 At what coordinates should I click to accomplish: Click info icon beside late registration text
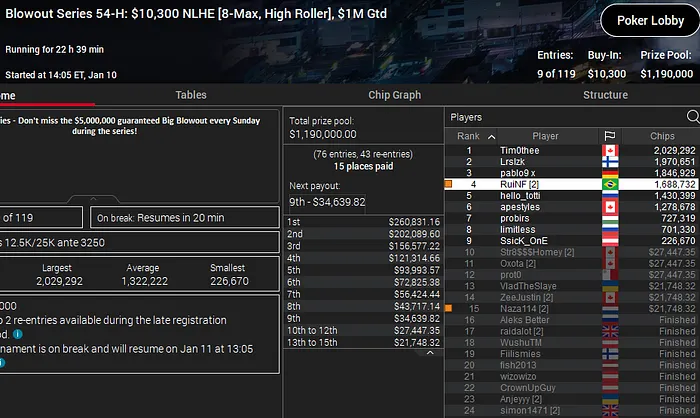tap(20, 334)
